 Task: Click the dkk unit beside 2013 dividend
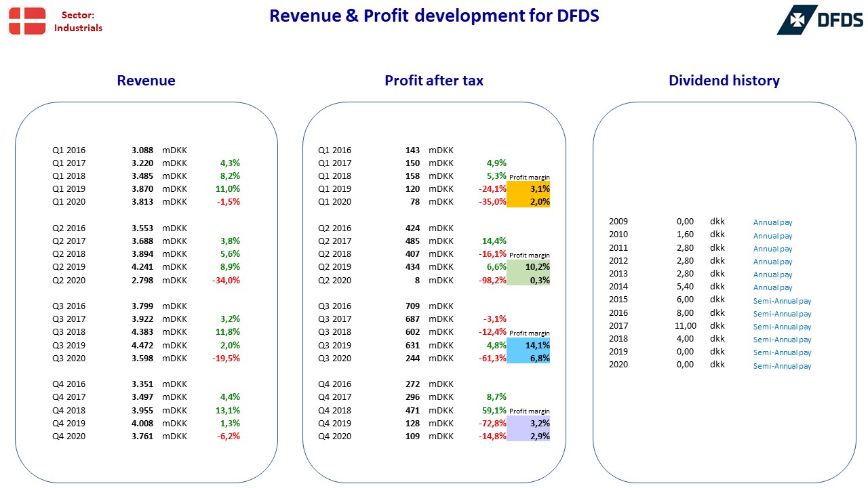click(717, 274)
